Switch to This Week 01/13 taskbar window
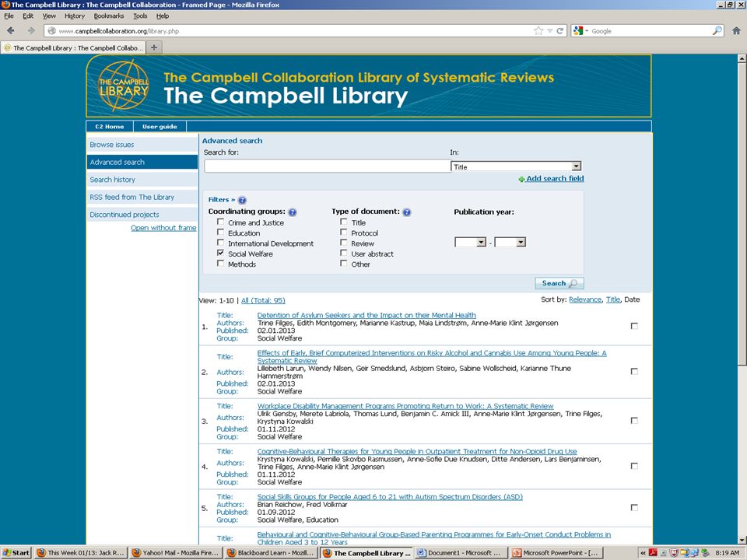Screen dimensions: 747x560 pos(81,553)
